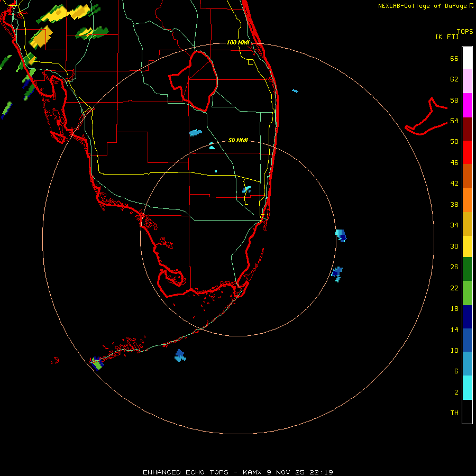Click the 10 legend value
Screen dimensions: 476x476
[x=454, y=350]
